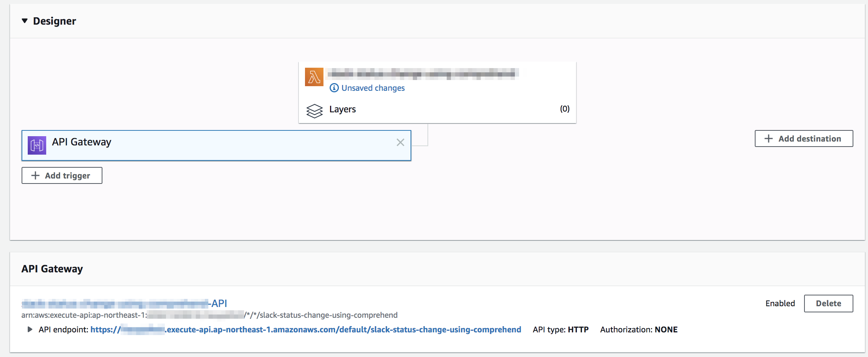This screenshot has width=868, height=357.
Task: Open the blurred -API name link
Action: (x=124, y=304)
